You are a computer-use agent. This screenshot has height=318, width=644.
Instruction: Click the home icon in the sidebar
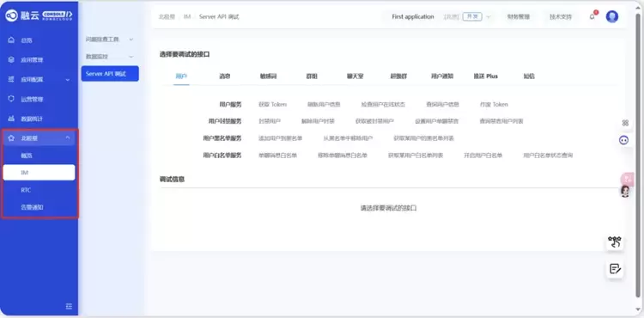pos(11,40)
